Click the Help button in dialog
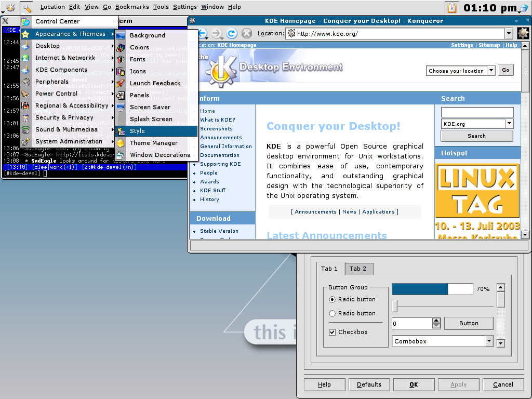 coord(324,384)
